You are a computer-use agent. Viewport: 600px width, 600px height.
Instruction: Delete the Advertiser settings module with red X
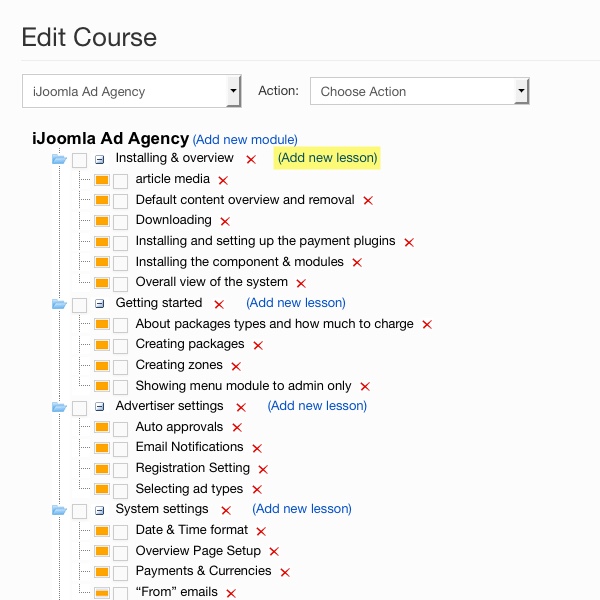(241, 408)
